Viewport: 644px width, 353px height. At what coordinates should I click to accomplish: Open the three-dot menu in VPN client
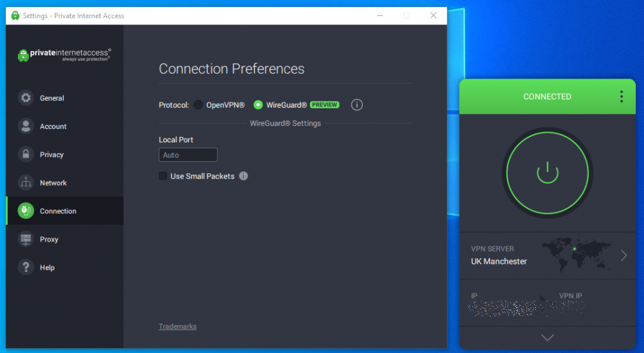621,96
